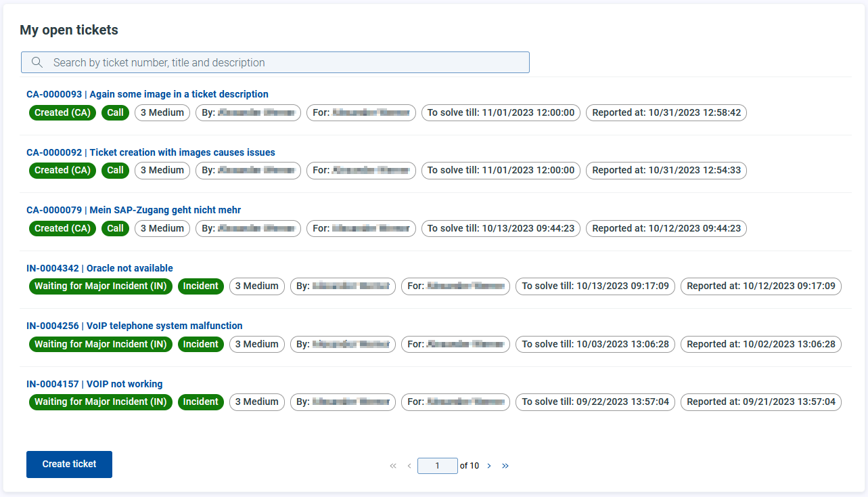Click 3 Medium priority tag on CA-0000079

coord(162,228)
